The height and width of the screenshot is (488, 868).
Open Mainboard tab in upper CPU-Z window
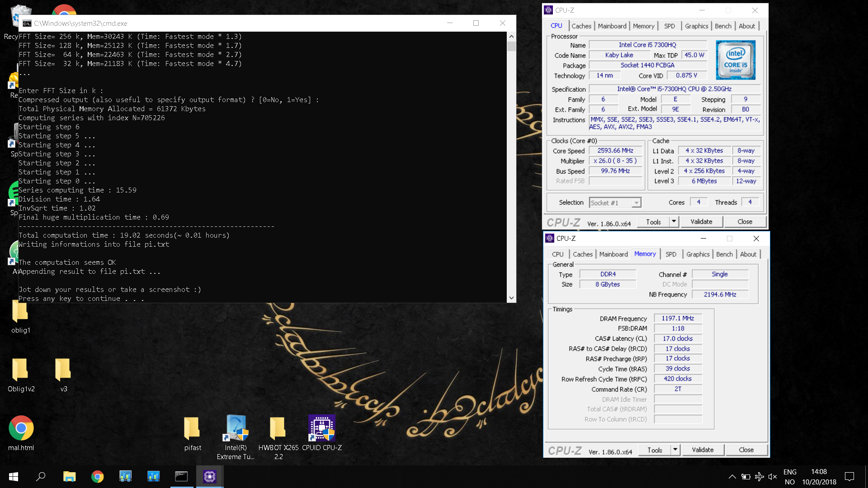[612, 26]
